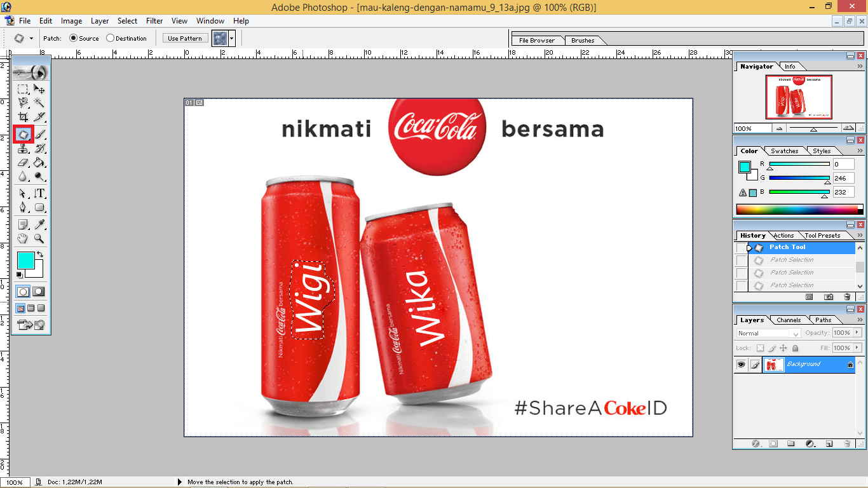Select the Rectangular Marquee tool
Screen dimensions: 868x488
click(x=23, y=89)
